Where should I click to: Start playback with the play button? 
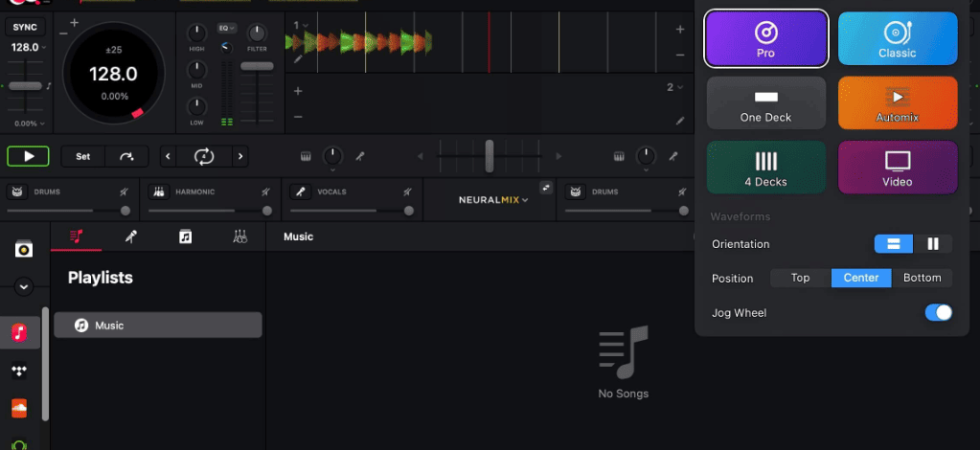(28, 156)
